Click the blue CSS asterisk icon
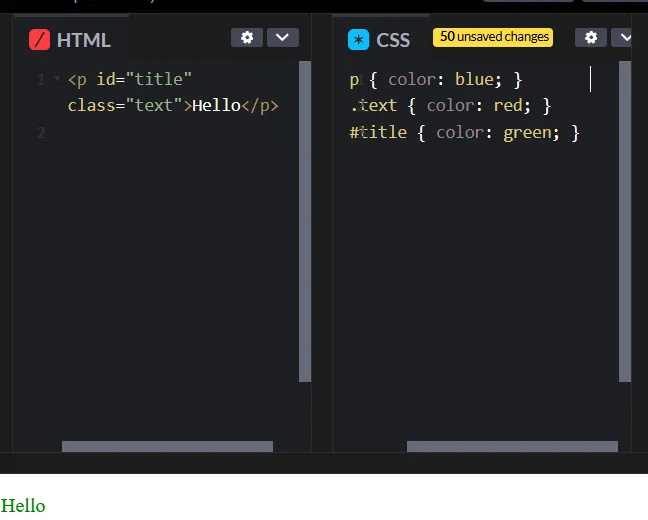Viewport: 648px width, 520px height. [x=358, y=40]
